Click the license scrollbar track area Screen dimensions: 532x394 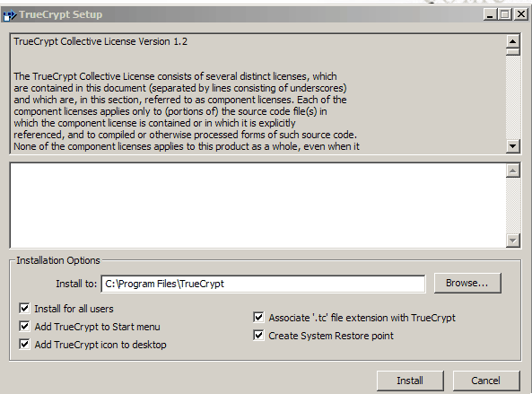click(513, 98)
